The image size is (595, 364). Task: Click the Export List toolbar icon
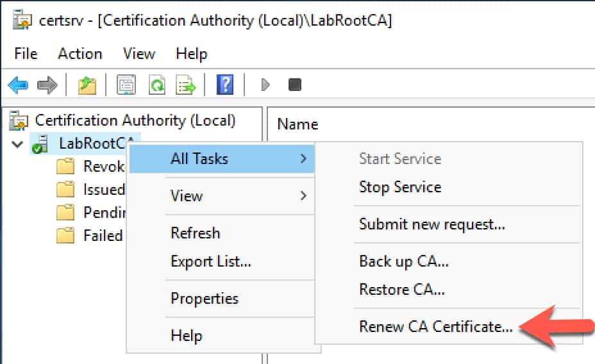[185, 85]
